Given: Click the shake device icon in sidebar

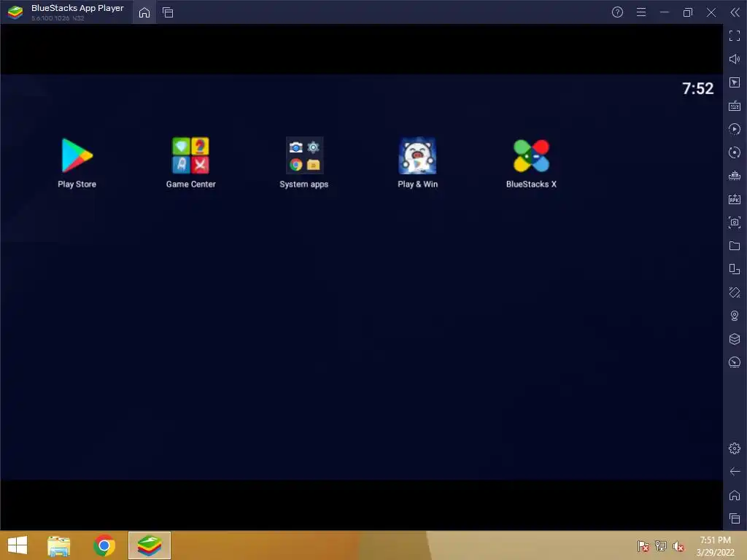Looking at the screenshot, I should [x=735, y=292].
